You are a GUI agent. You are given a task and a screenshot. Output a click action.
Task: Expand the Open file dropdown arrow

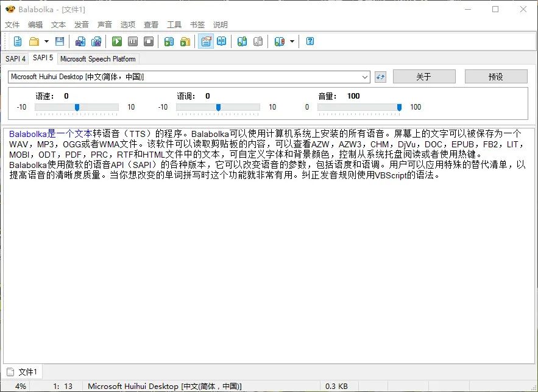(46, 41)
